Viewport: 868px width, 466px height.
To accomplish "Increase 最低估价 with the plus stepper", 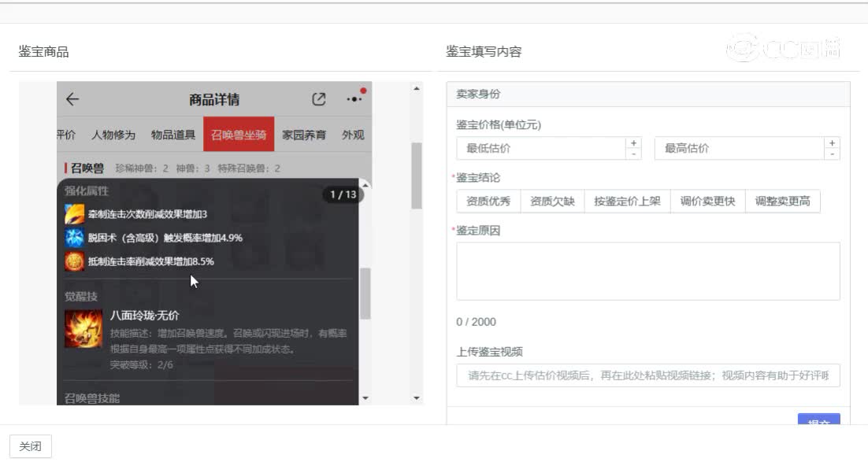I will click(x=635, y=143).
